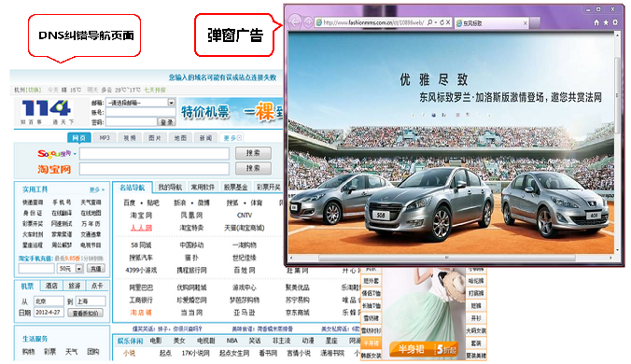Switch to the MP3 search tab

(105, 138)
